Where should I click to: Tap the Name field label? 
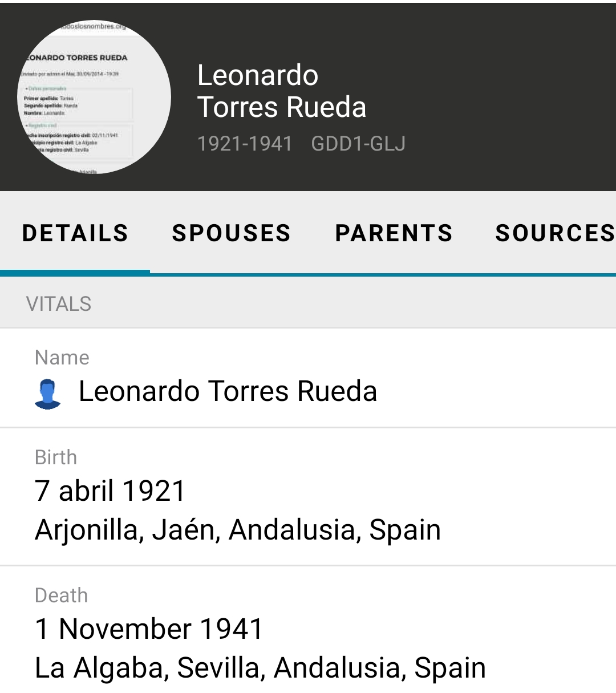point(62,358)
